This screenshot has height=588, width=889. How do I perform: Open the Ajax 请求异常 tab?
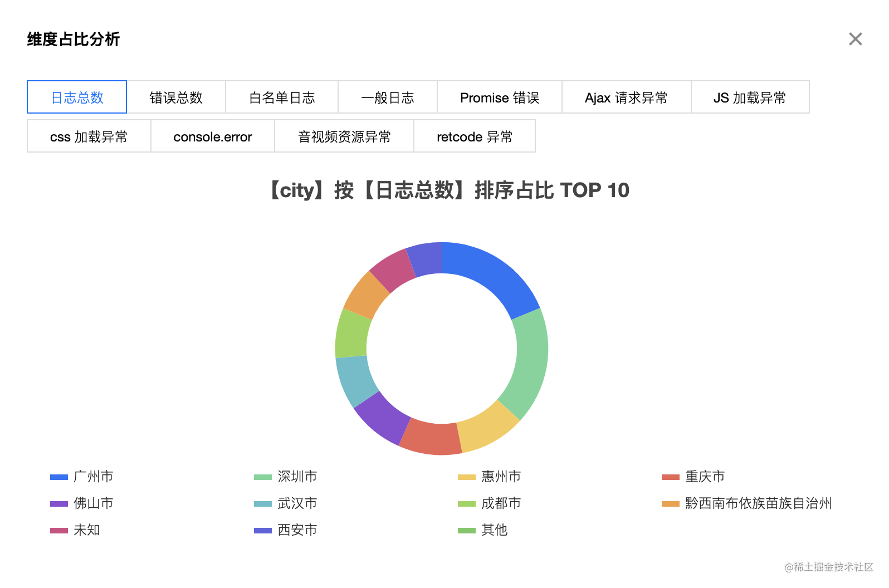[627, 97]
